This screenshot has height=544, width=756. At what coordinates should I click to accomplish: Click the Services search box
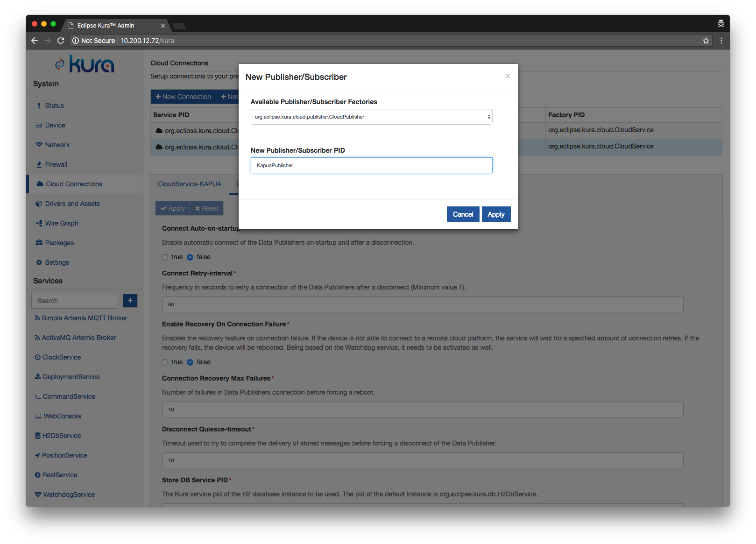click(75, 301)
